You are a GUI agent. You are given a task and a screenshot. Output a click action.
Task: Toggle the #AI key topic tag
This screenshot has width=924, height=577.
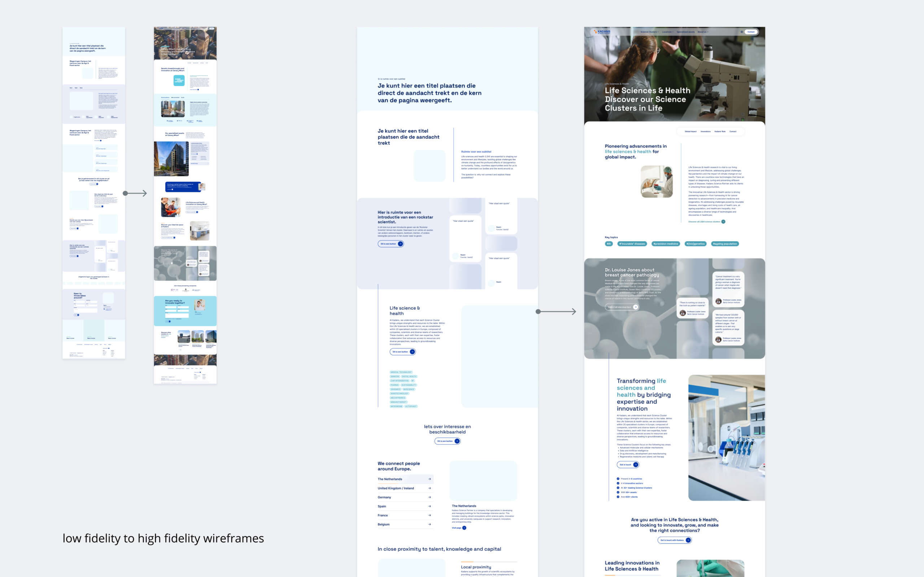(609, 244)
